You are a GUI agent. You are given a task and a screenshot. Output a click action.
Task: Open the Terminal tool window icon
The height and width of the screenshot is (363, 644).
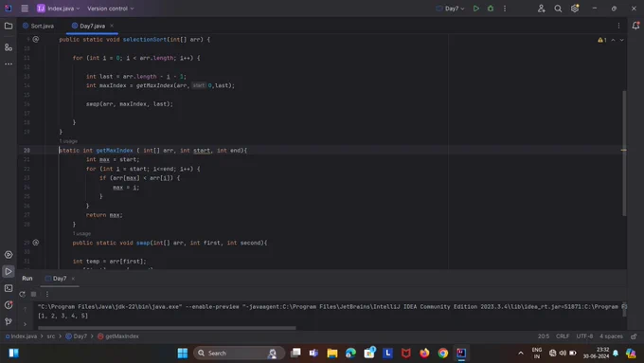tap(9, 288)
